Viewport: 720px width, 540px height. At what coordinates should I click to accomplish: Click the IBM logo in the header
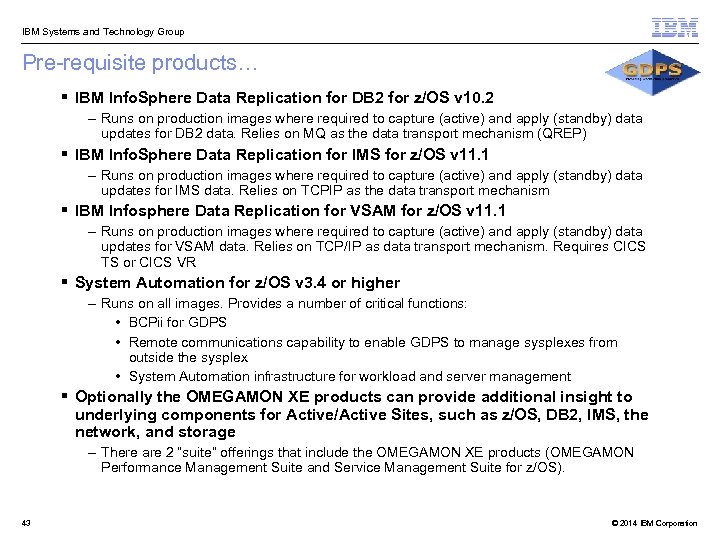pyautogui.click(x=675, y=28)
